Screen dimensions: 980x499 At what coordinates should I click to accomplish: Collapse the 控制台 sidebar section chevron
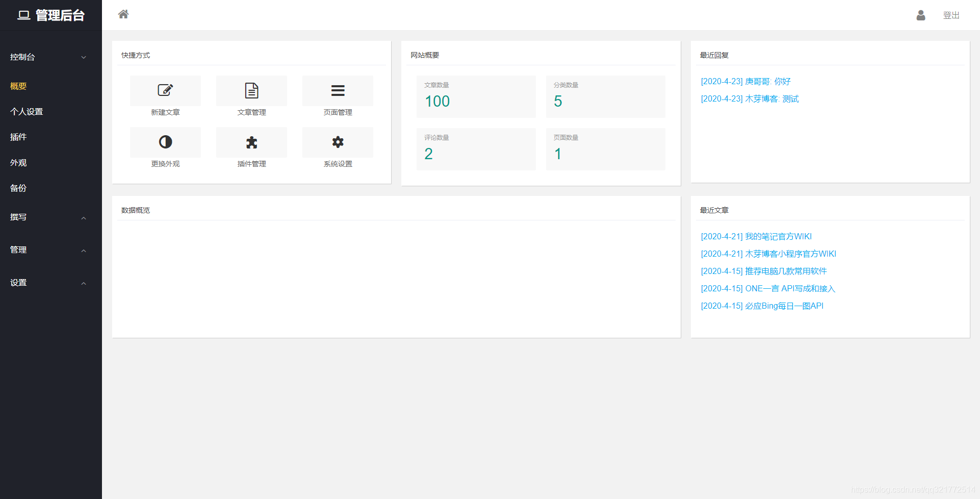[x=84, y=57]
